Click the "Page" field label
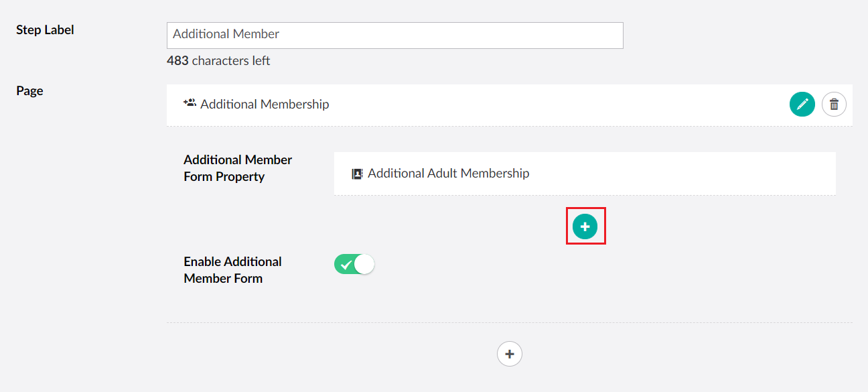Screen dimensions: 868x392 (x=29, y=91)
